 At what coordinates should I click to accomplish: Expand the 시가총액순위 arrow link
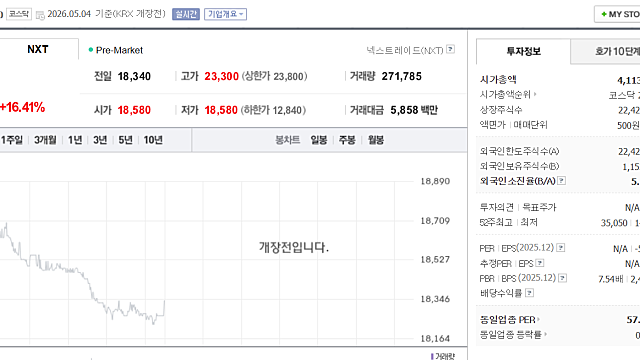[x=535, y=94]
